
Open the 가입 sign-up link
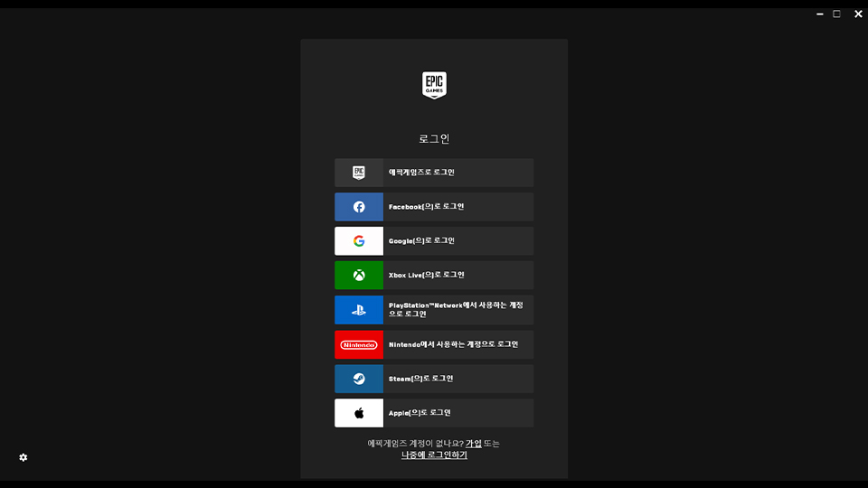pos(473,444)
